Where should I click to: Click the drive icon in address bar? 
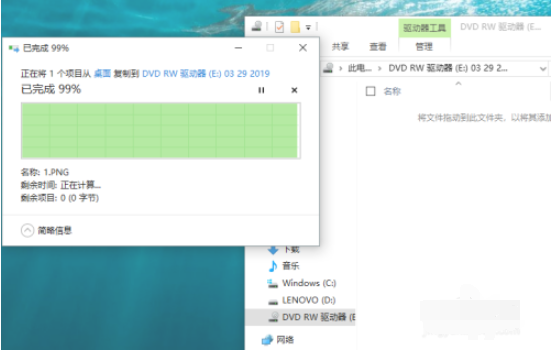tap(328, 68)
